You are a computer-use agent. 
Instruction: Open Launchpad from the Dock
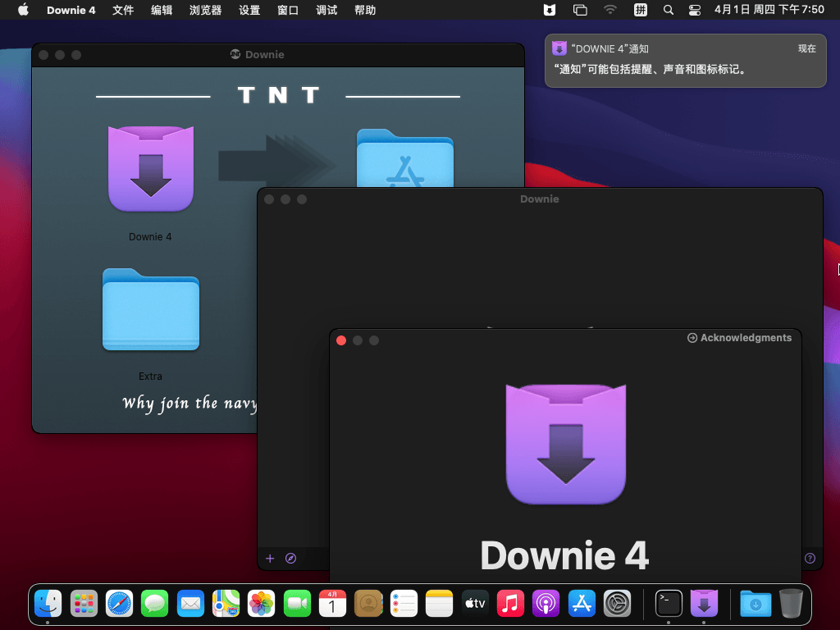84,604
